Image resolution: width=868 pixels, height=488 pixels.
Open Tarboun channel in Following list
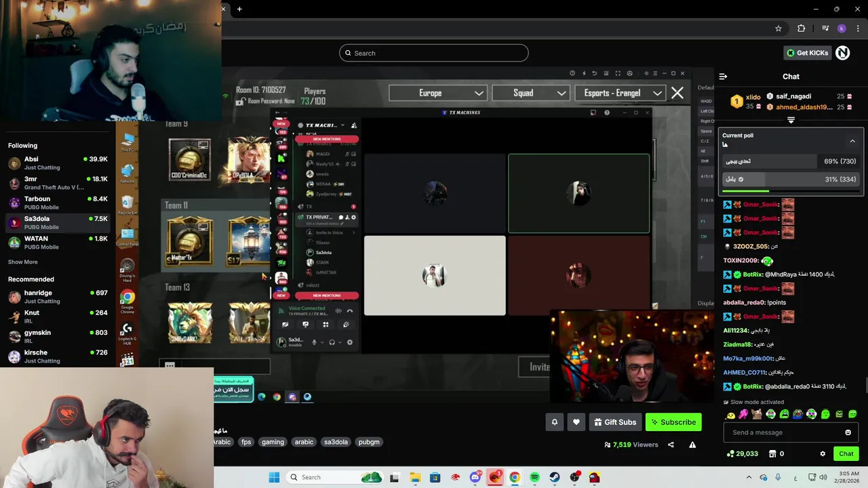pos(58,203)
